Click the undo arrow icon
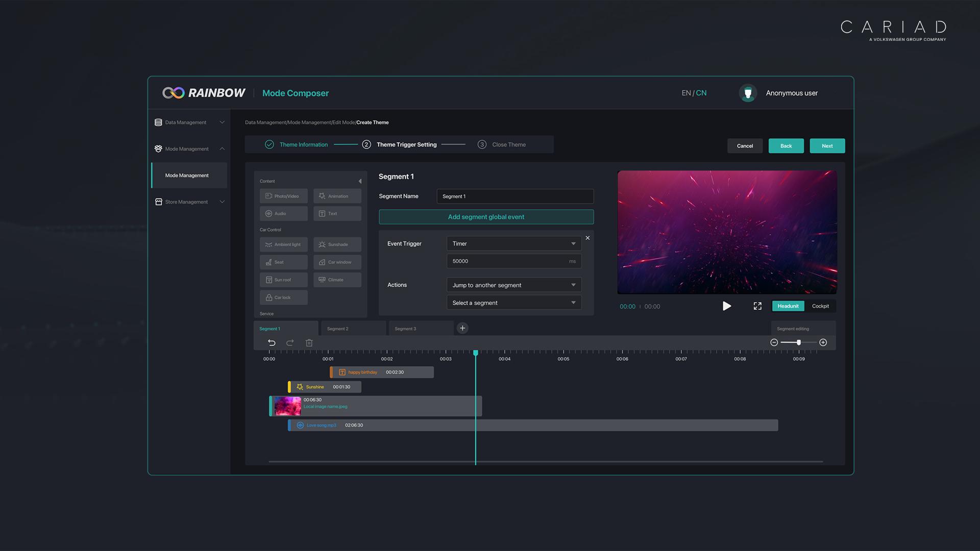Viewport: 980px width, 551px height. click(272, 343)
